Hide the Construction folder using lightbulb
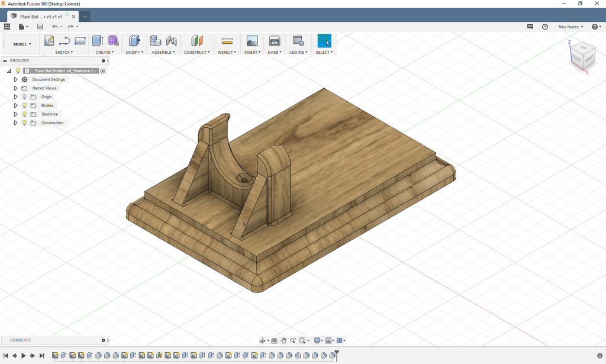 pos(24,123)
